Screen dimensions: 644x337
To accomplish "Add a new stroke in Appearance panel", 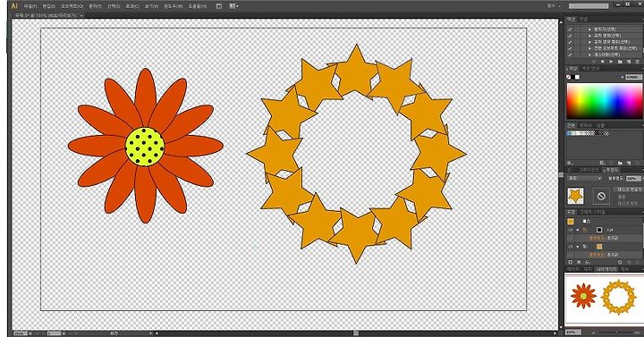I will (570, 262).
